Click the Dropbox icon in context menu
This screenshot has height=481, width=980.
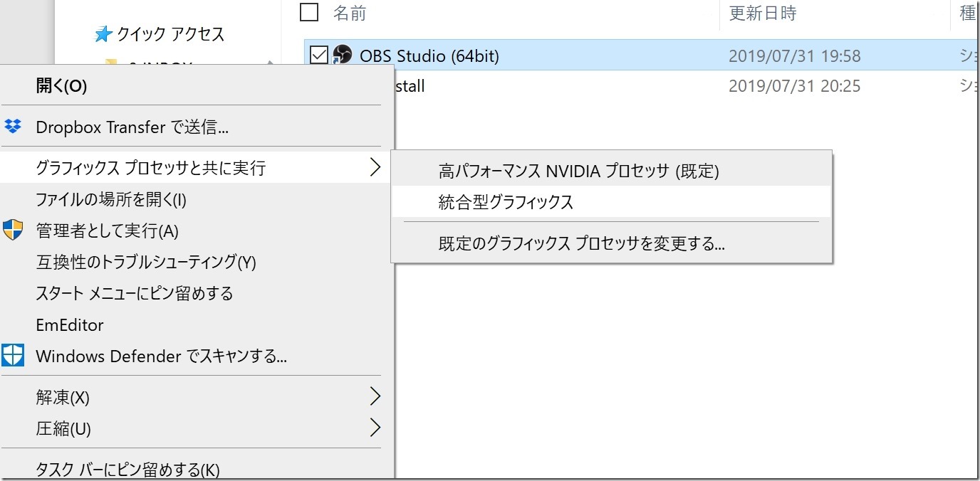(x=13, y=127)
